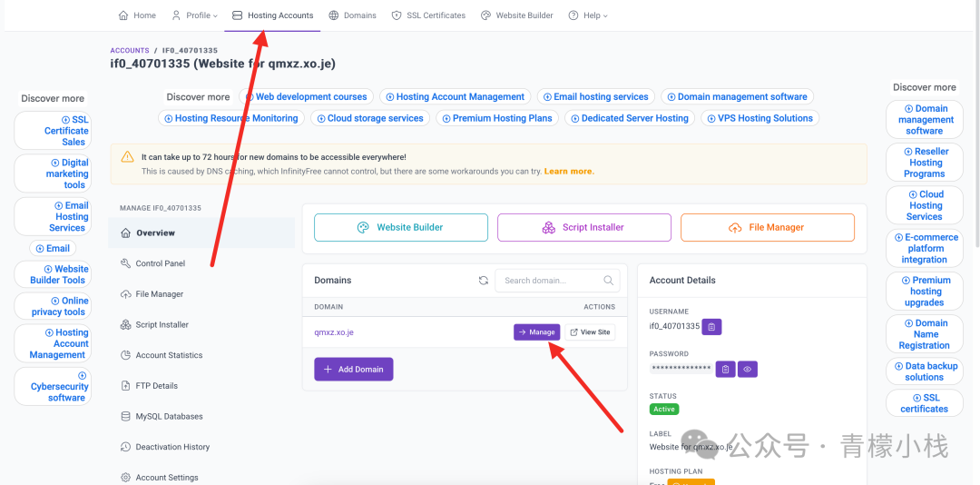Go to SSL Certificates menu item
The width and height of the screenshot is (980, 485).
coord(428,15)
